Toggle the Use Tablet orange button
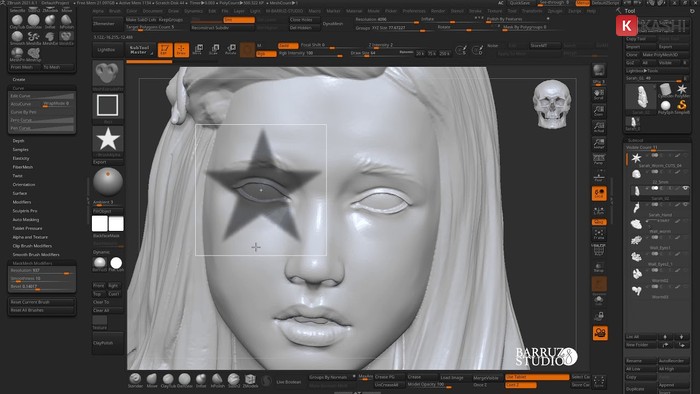The image size is (700, 394). [x=537, y=377]
